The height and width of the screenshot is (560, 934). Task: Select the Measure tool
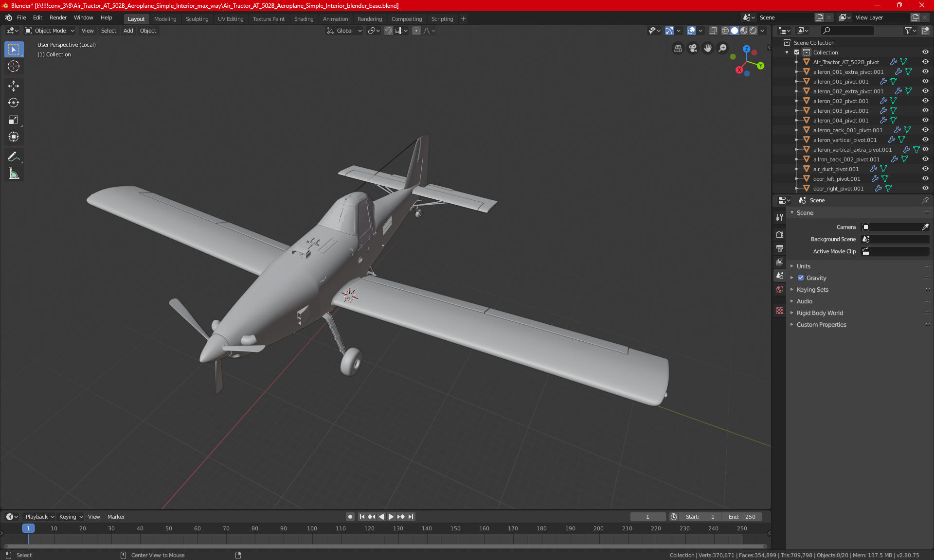(x=14, y=174)
